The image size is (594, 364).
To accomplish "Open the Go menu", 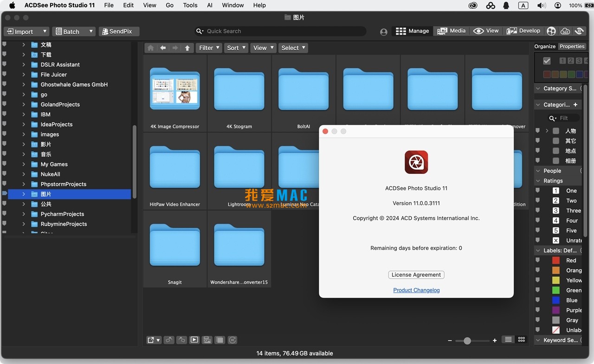I will click(x=169, y=5).
